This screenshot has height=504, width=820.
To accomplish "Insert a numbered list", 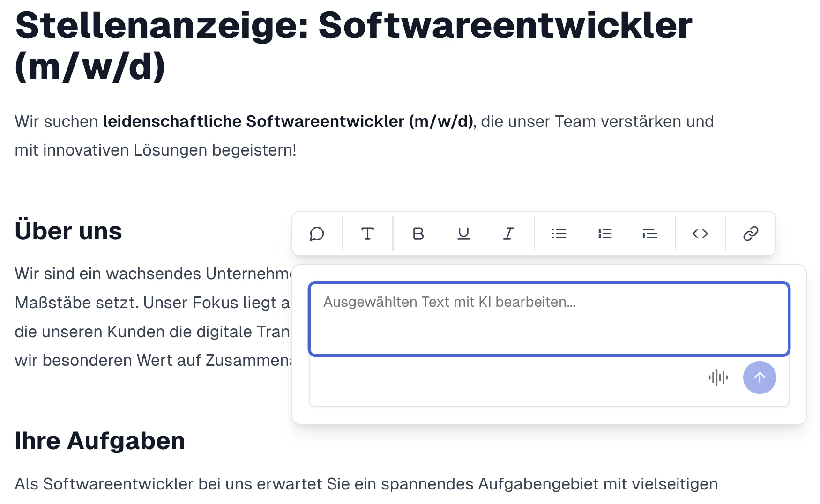I will pos(604,234).
